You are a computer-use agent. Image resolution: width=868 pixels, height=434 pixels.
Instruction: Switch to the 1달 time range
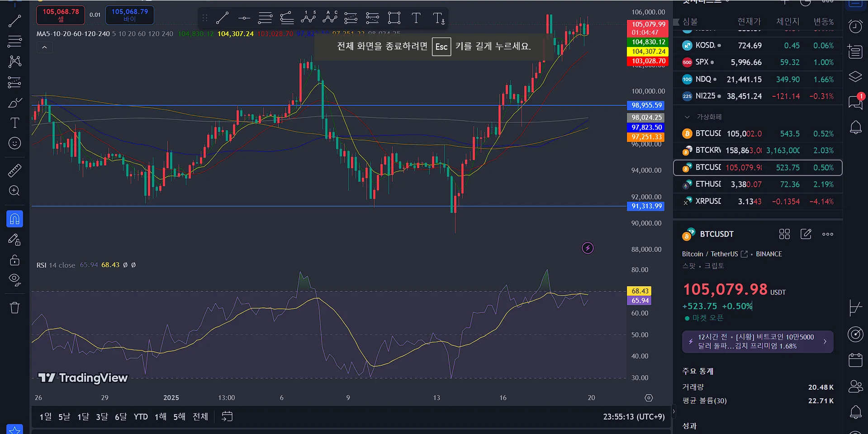point(83,416)
